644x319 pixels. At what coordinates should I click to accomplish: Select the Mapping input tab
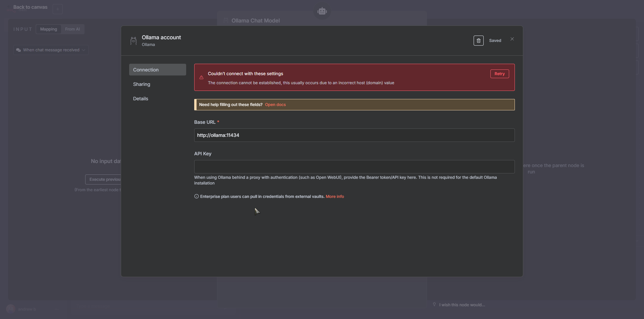point(49,29)
